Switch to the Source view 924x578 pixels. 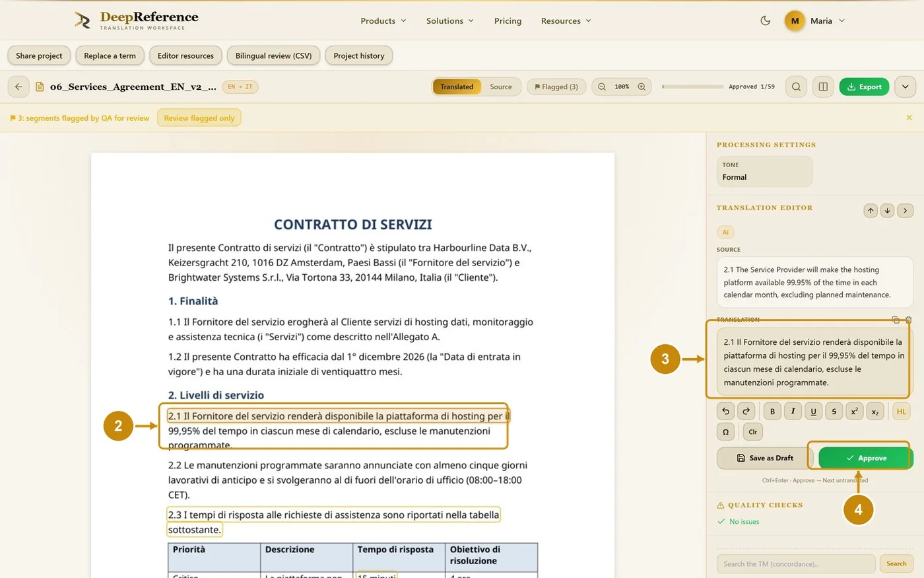click(x=501, y=87)
